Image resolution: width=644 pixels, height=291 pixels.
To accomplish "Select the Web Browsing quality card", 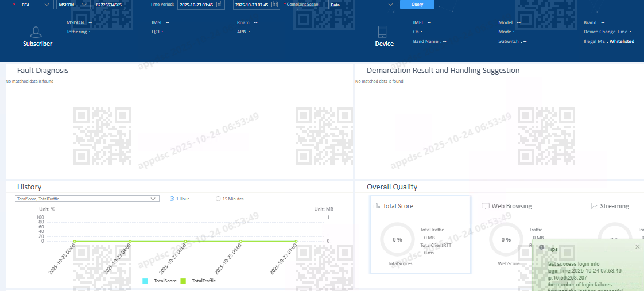I will (x=530, y=235).
